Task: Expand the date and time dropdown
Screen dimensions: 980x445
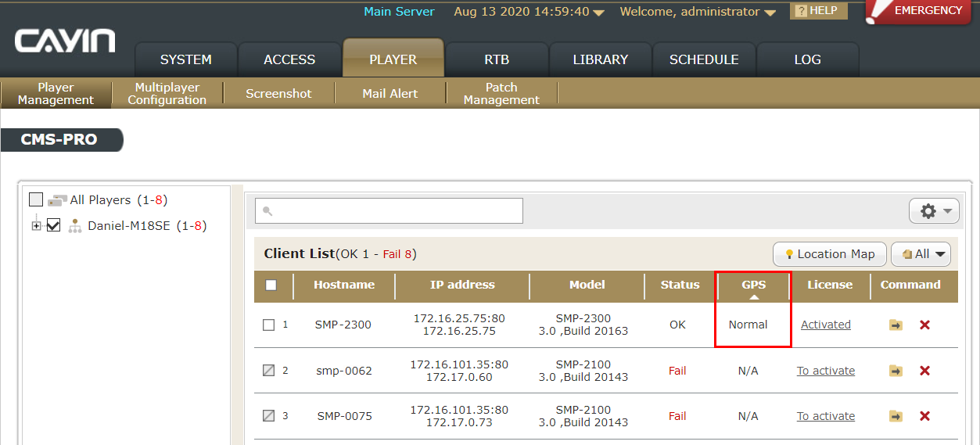Action: 598,13
